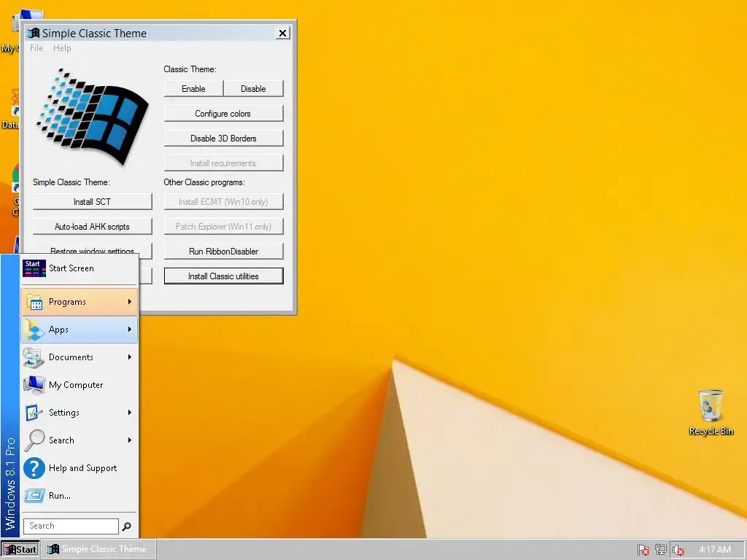Click the magnifier beside the search box
The height and width of the screenshot is (560, 747).
(126, 526)
